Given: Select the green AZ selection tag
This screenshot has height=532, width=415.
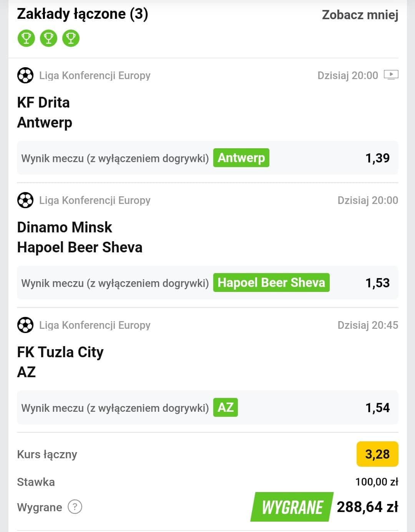Looking at the screenshot, I should click(x=226, y=408).
